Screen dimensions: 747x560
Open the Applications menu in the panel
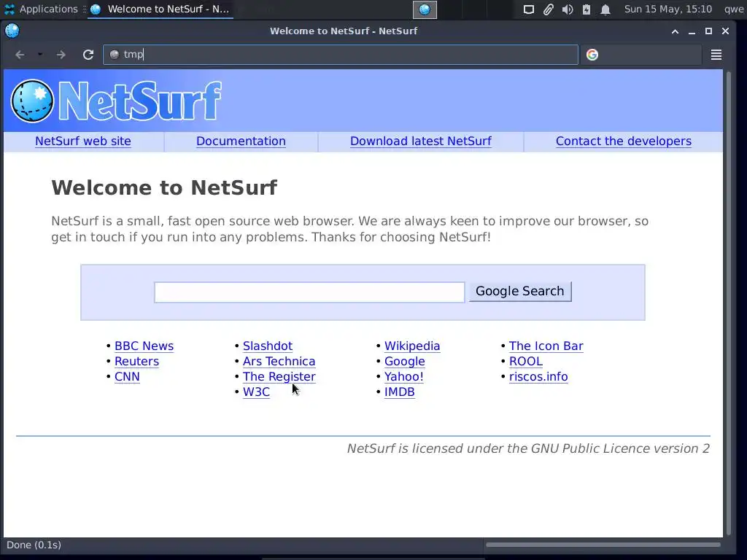(42, 9)
